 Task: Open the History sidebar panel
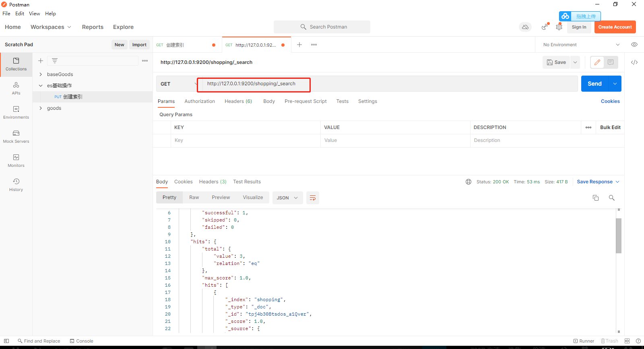click(16, 185)
